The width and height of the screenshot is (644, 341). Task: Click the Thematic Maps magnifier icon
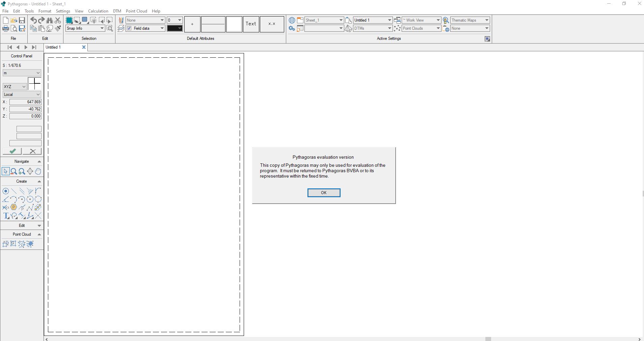coord(446,20)
